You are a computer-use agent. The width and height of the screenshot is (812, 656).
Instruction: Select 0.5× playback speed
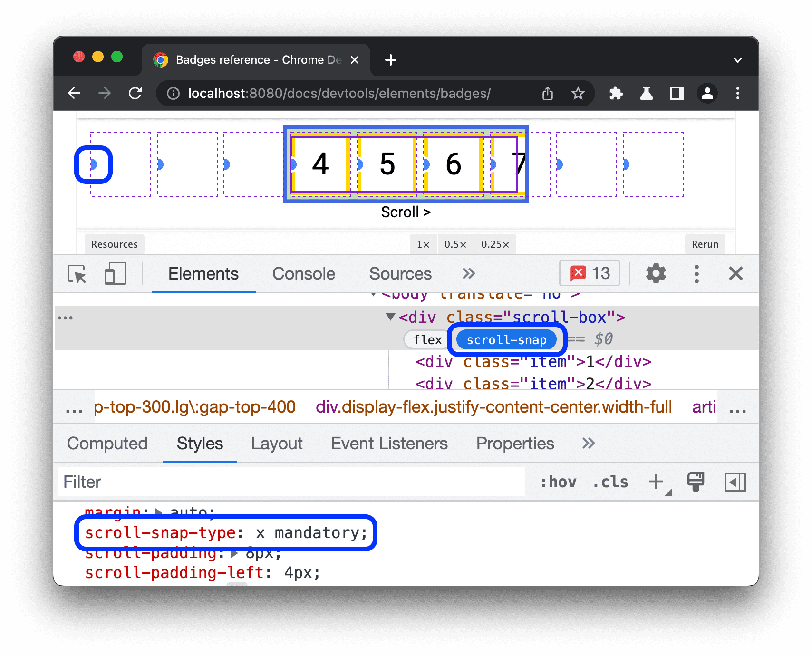pos(455,244)
